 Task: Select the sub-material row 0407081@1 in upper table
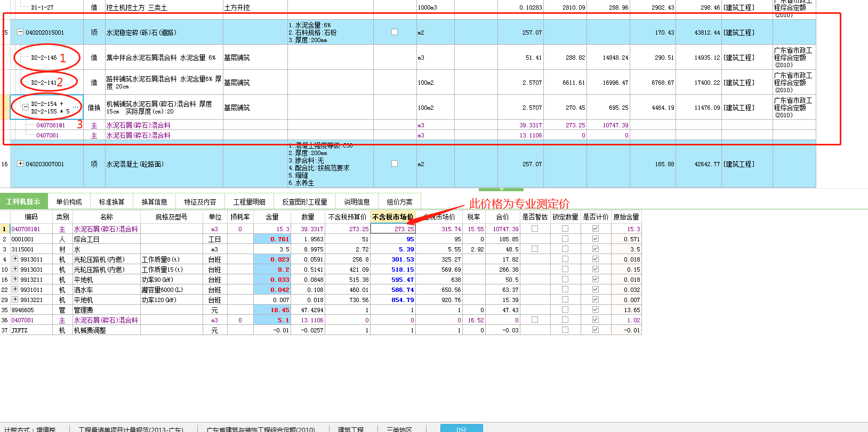[51, 125]
